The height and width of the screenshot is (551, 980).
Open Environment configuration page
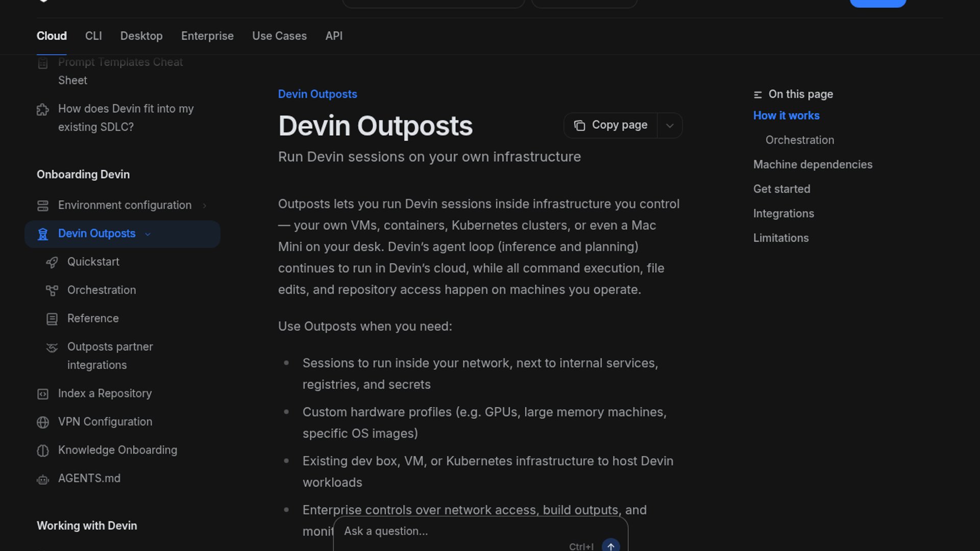pyautogui.click(x=125, y=205)
